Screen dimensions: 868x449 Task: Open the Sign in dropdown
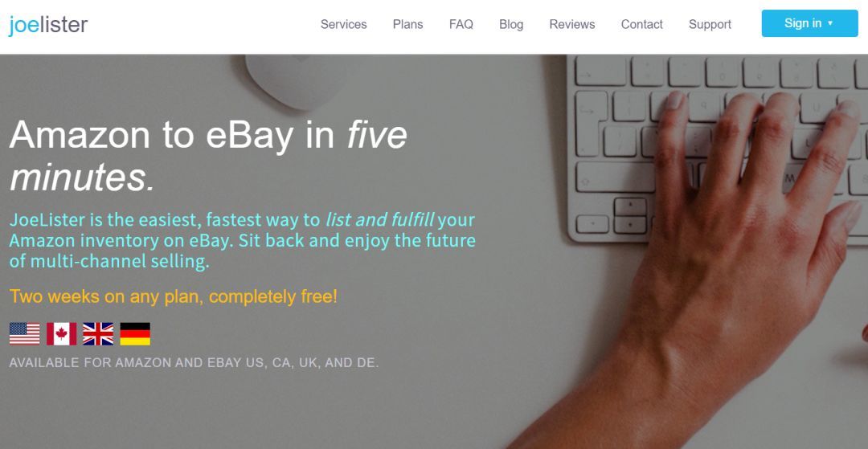809,23
